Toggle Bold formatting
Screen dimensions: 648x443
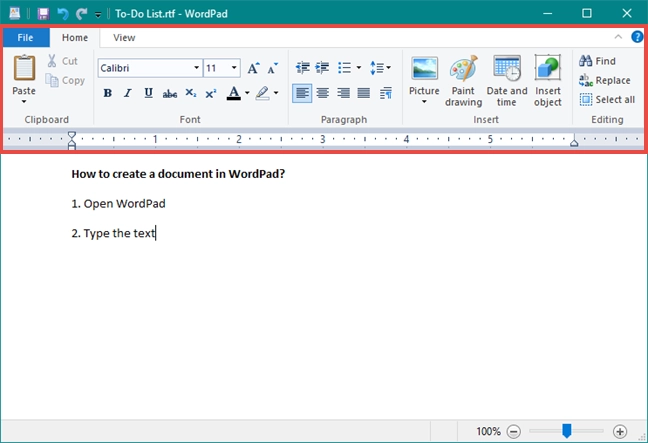107,93
